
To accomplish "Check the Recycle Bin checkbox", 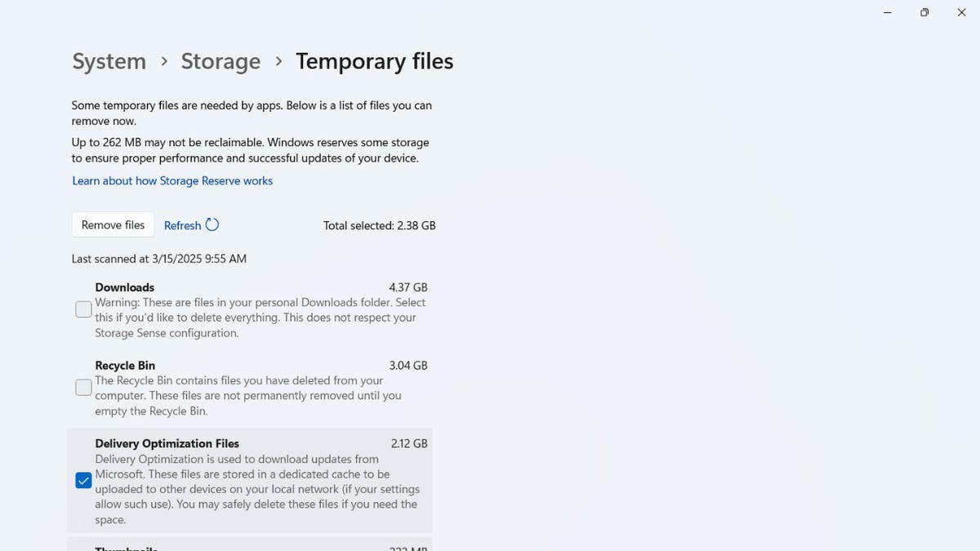I will [x=82, y=386].
